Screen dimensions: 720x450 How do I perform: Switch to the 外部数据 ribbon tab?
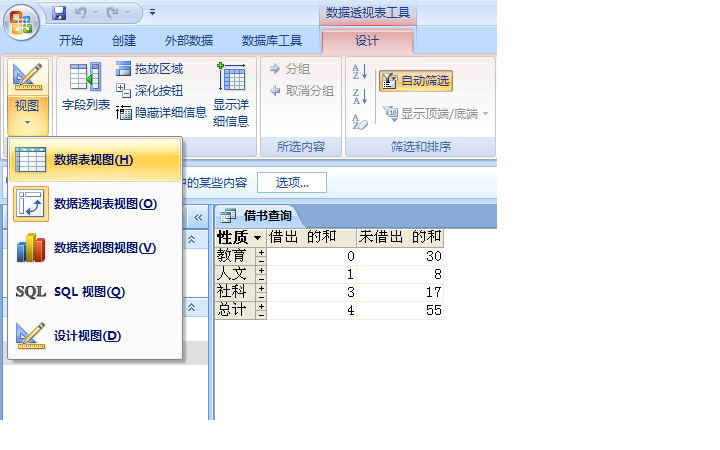tap(188, 41)
